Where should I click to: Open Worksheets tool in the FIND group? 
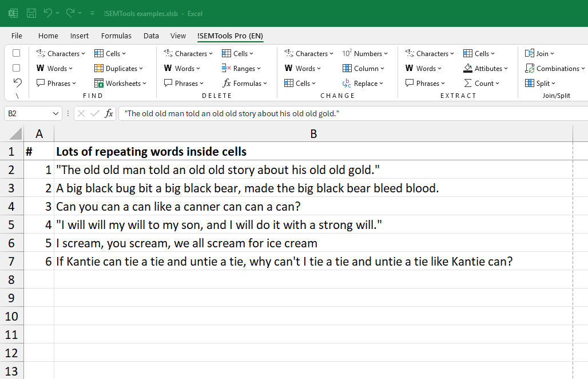click(x=121, y=84)
